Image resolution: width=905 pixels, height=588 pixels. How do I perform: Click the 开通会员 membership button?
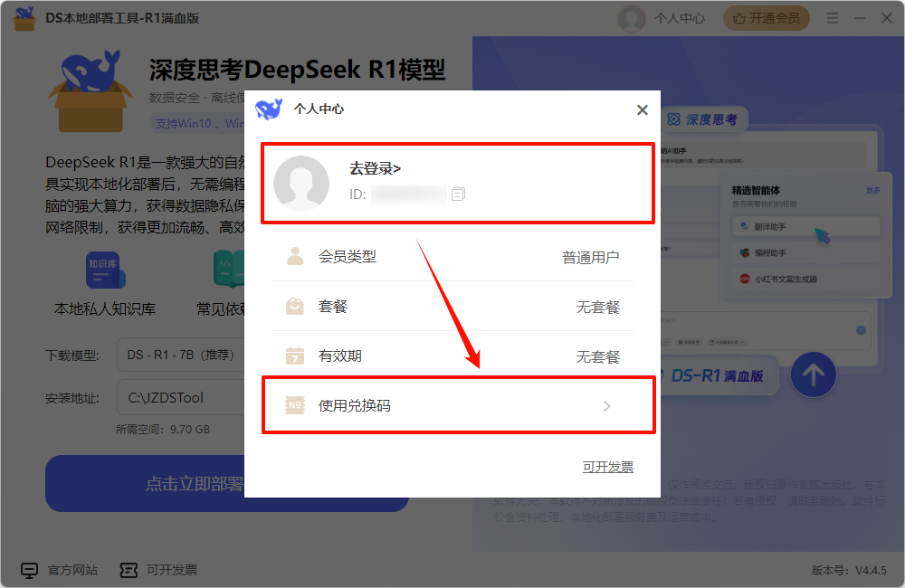coord(766,17)
